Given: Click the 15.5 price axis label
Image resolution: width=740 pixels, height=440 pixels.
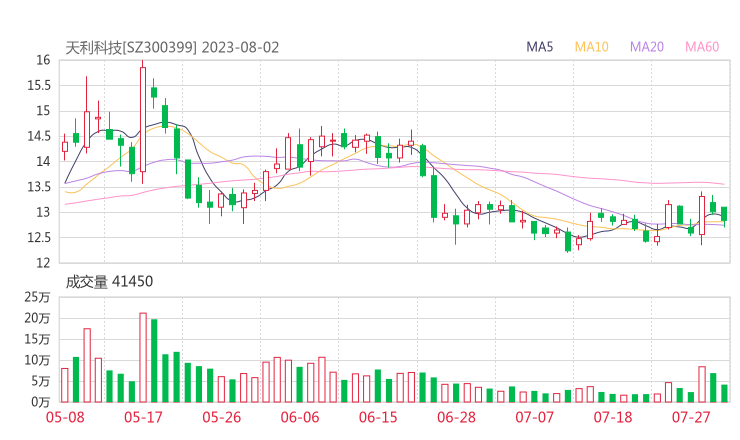Looking at the screenshot, I should tap(38, 85).
